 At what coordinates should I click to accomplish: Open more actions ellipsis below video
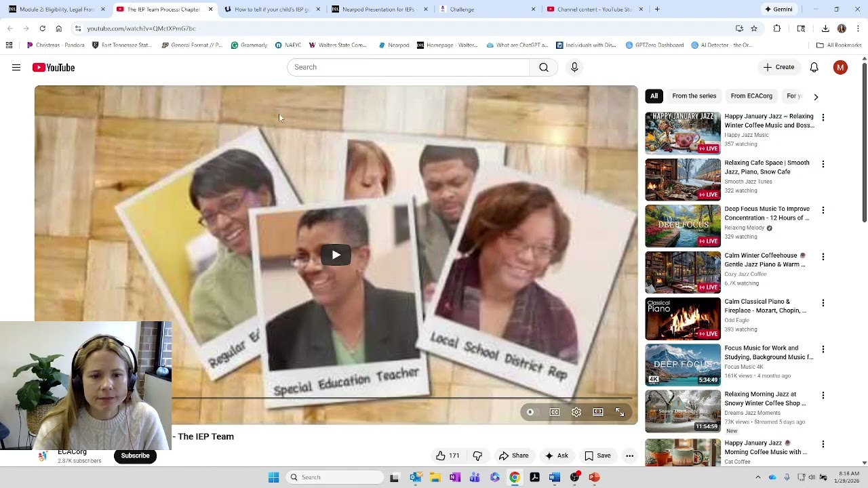629,455
